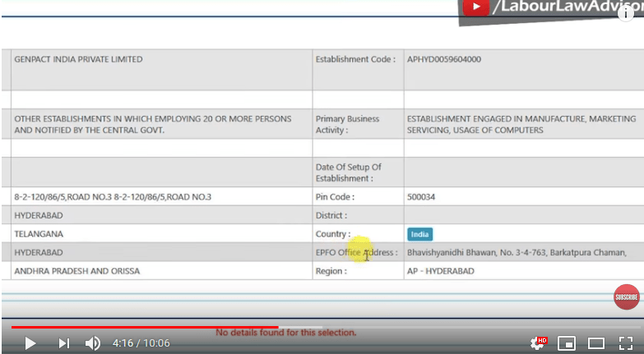Play the video with the play button
The width and height of the screenshot is (644, 354).
(x=30, y=343)
